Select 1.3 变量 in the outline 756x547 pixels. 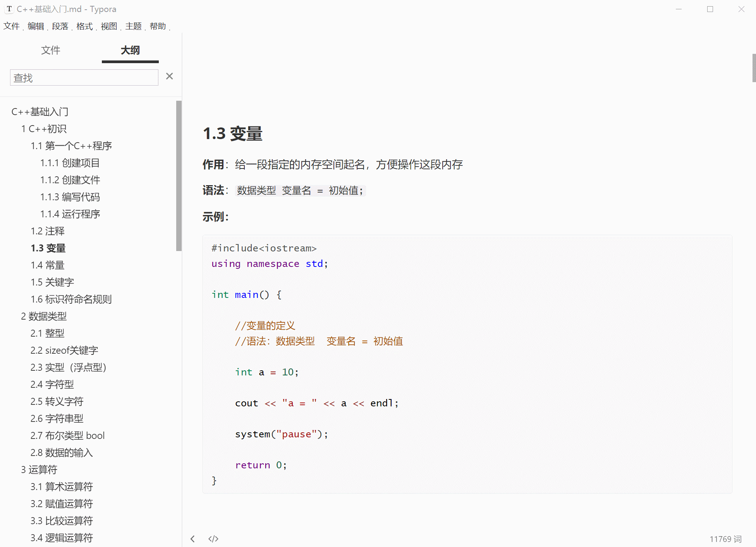pyautogui.click(x=48, y=248)
